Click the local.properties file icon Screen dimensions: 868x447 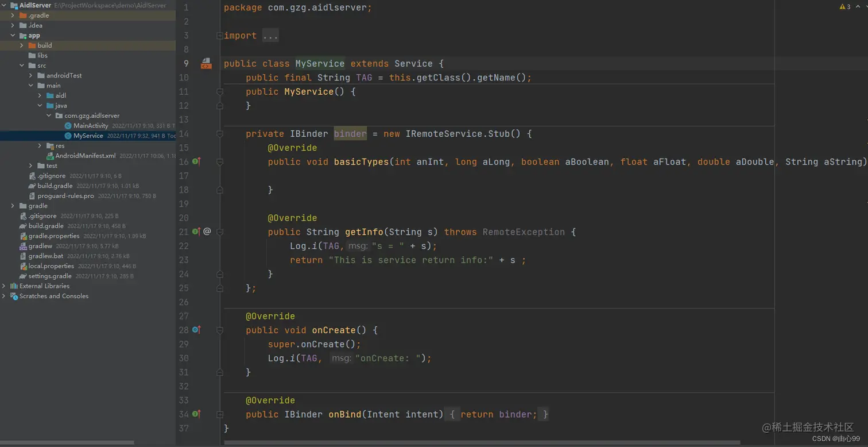click(x=23, y=266)
